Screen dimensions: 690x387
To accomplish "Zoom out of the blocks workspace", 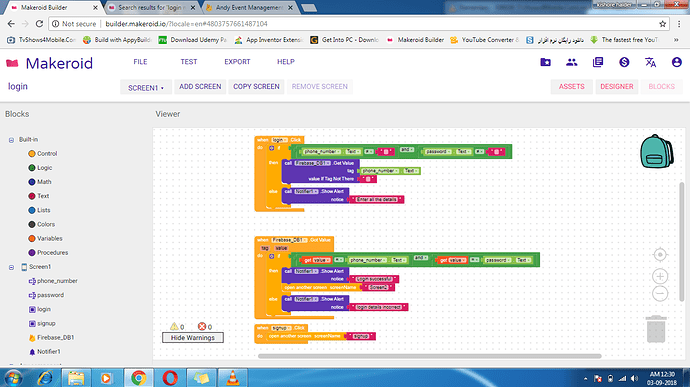I will tap(660, 293).
